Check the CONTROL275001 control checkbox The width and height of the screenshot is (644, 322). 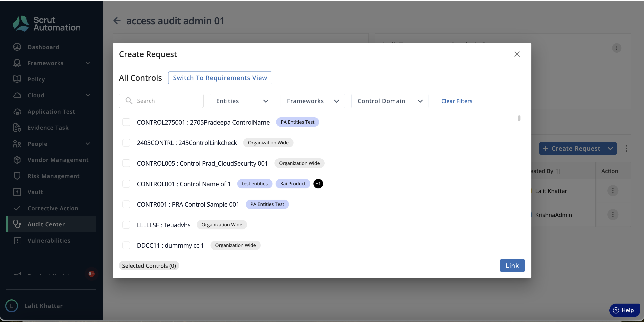[126, 122]
